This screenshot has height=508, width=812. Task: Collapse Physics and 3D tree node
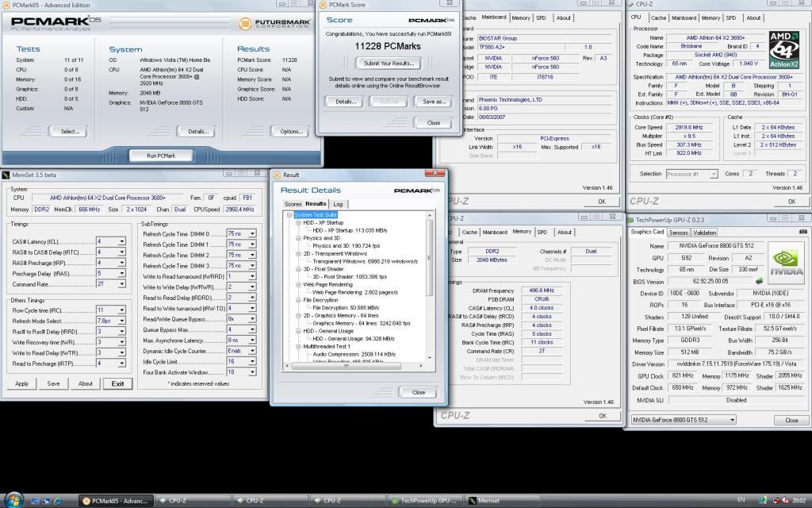pos(298,238)
